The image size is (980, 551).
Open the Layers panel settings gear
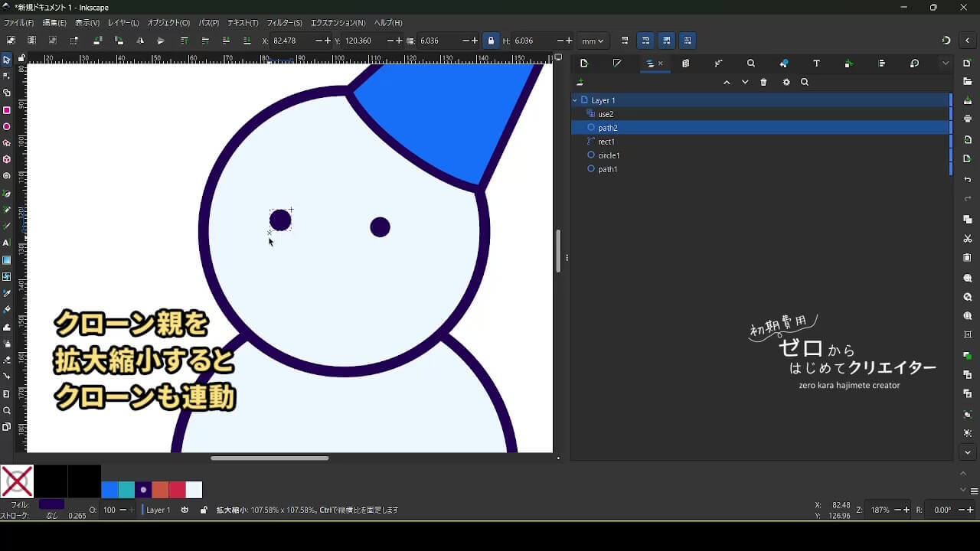(786, 83)
